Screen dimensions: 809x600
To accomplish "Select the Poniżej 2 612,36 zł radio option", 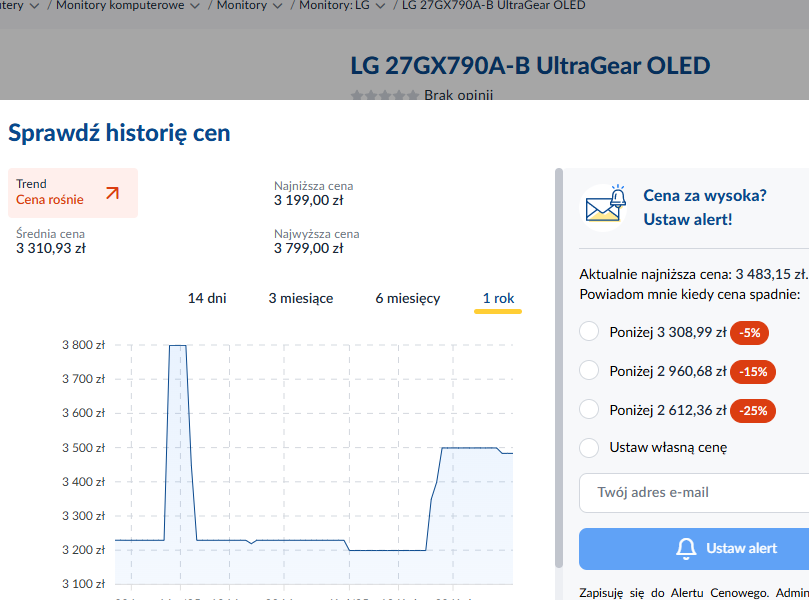I will (589, 410).
